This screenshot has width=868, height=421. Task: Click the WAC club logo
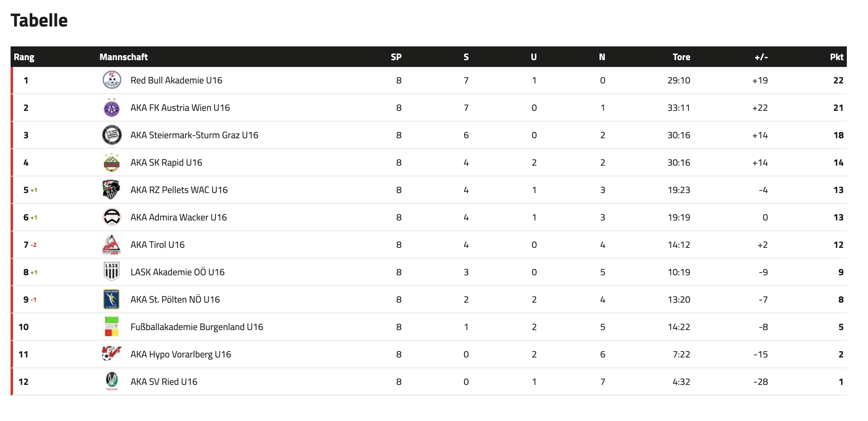(x=111, y=190)
